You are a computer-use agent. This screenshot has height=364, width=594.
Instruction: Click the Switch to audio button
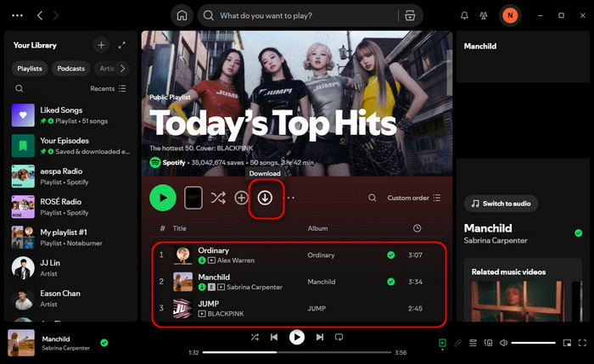coord(501,204)
